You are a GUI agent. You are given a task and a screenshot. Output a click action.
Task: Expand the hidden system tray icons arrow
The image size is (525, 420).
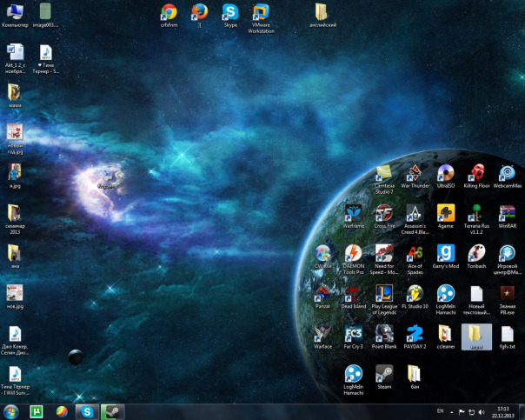[453, 411]
